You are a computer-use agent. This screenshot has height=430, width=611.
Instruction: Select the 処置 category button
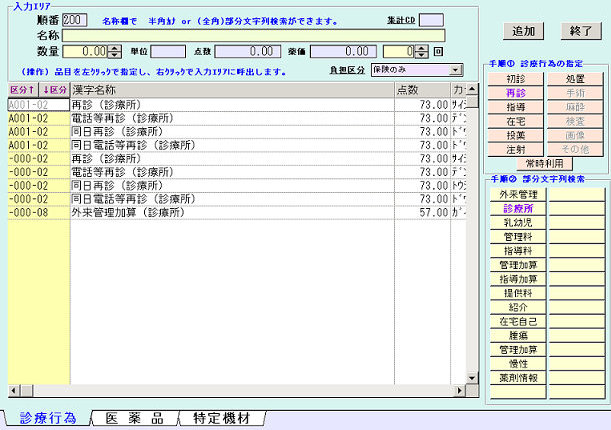click(x=576, y=78)
